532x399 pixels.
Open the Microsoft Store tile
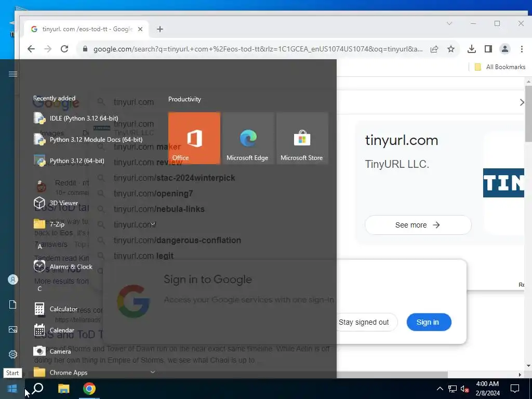[302, 138]
